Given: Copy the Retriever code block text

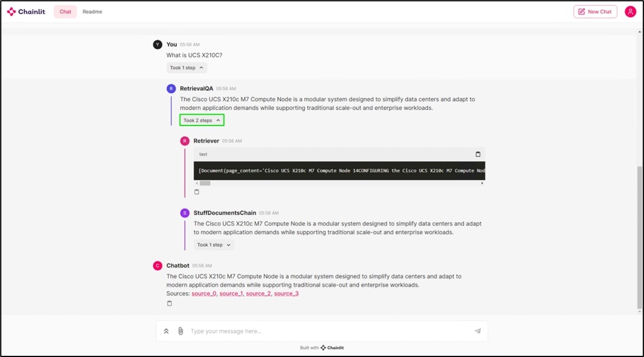Looking at the screenshot, I should [x=477, y=154].
